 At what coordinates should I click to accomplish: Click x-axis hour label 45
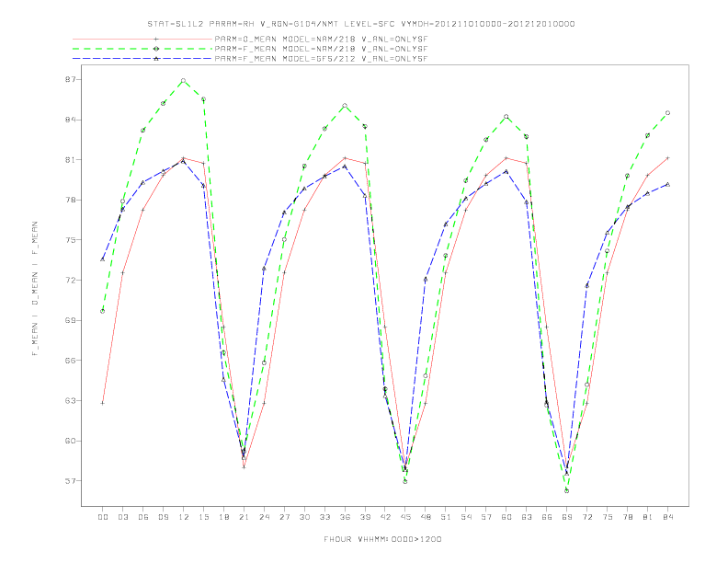coord(405,517)
